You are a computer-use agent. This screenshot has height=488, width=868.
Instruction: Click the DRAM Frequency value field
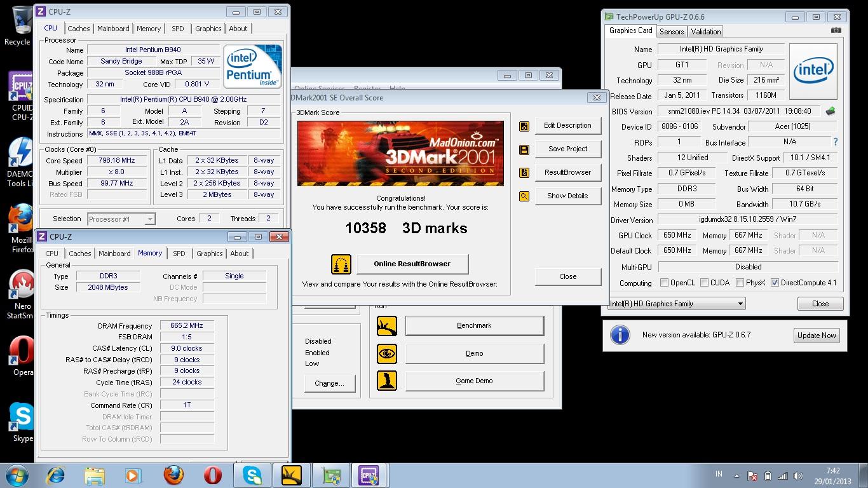point(187,326)
